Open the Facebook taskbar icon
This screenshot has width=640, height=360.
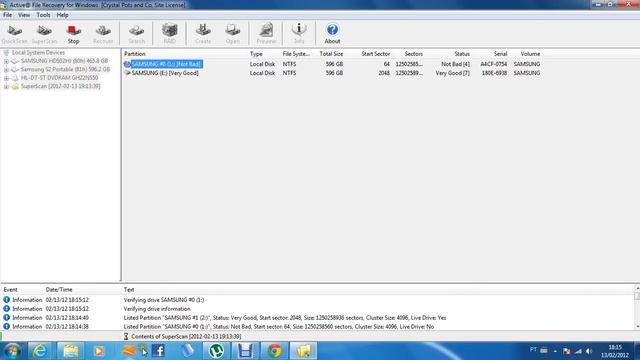tap(158, 351)
